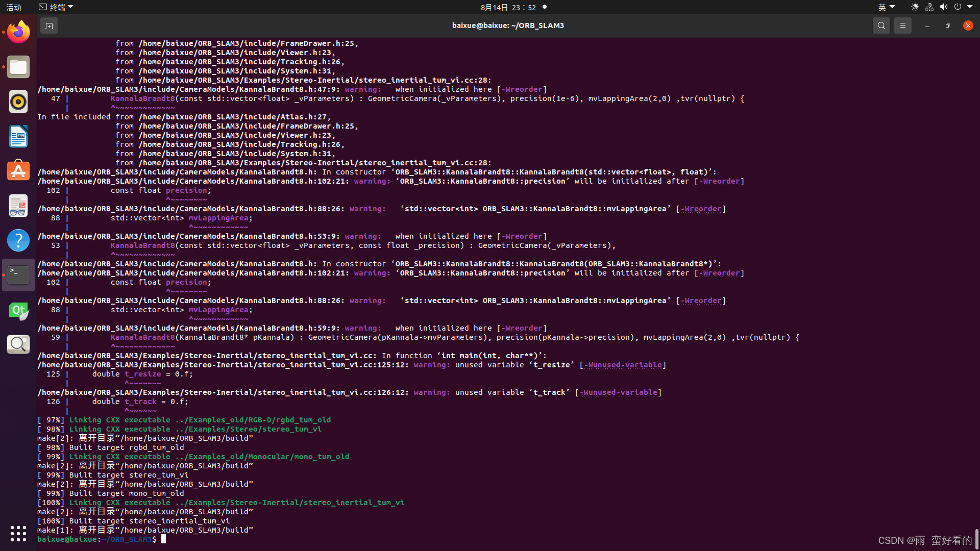Click the terminal search icon

[881, 26]
